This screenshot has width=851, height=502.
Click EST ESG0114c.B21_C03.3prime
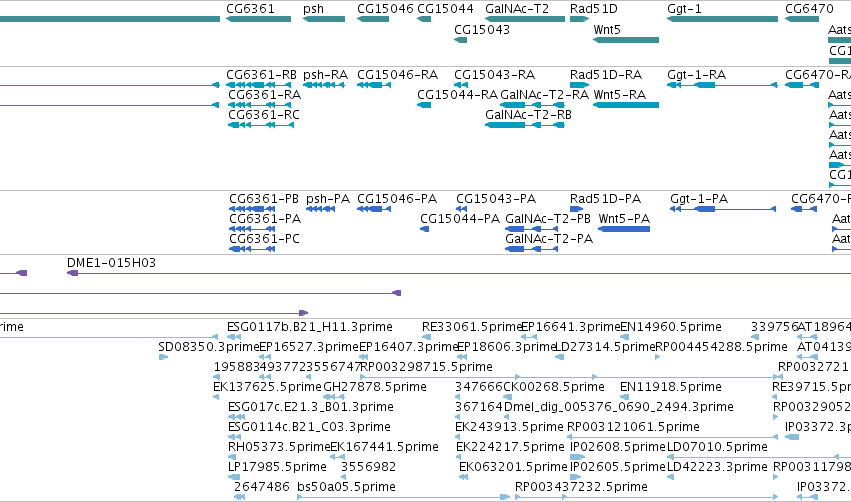click(309, 427)
